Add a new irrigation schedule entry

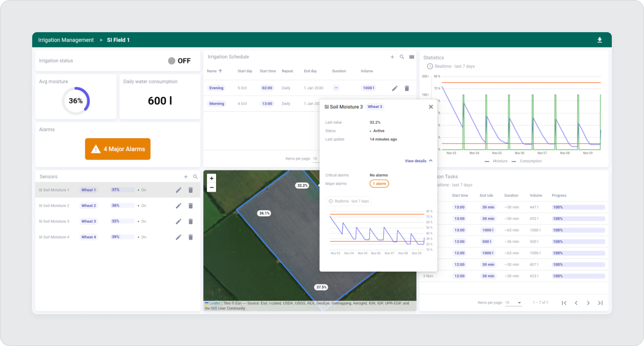click(x=392, y=57)
